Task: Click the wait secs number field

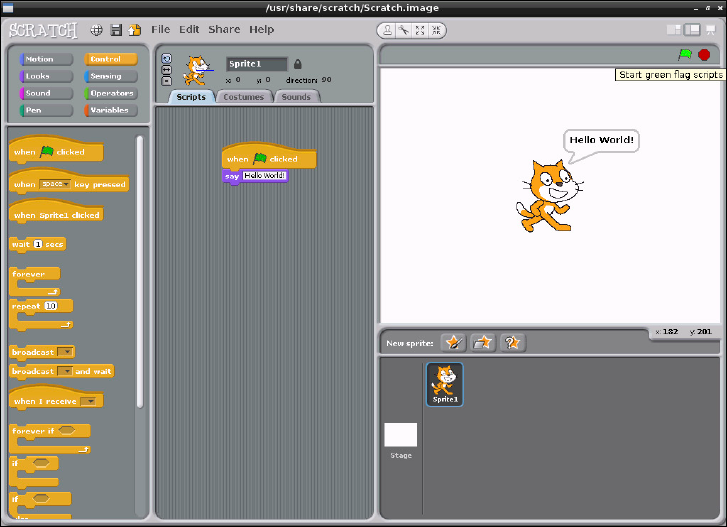Action: point(38,244)
